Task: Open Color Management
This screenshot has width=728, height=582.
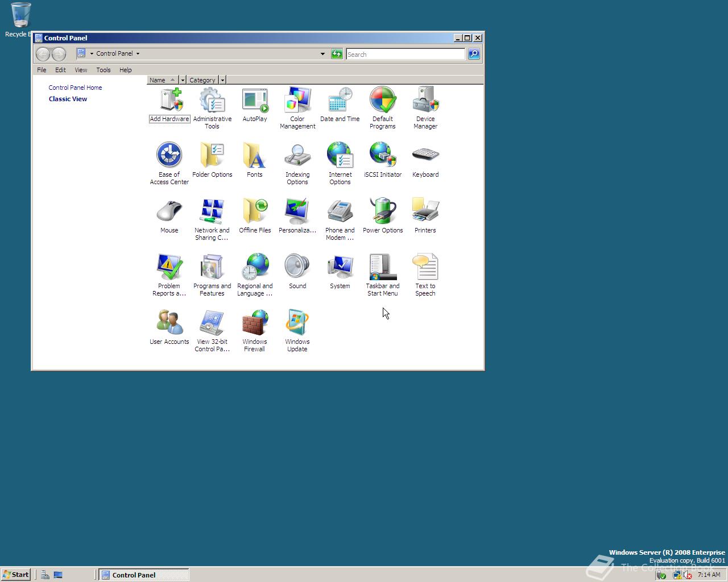Action: coord(297,108)
